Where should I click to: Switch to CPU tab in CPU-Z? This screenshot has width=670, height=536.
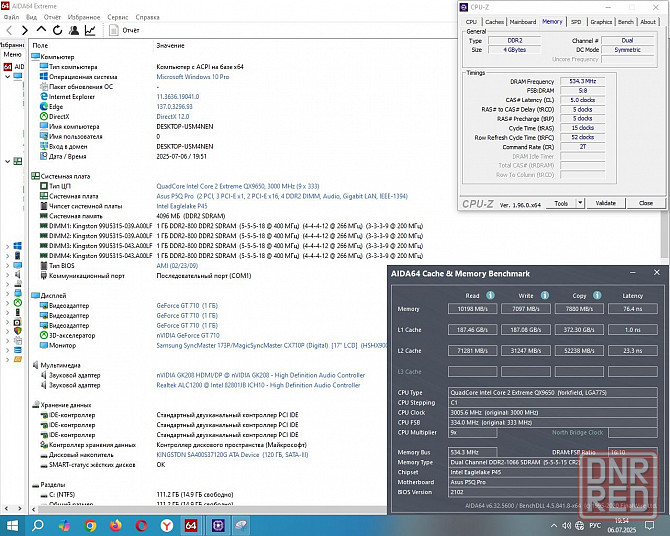pyautogui.click(x=471, y=22)
